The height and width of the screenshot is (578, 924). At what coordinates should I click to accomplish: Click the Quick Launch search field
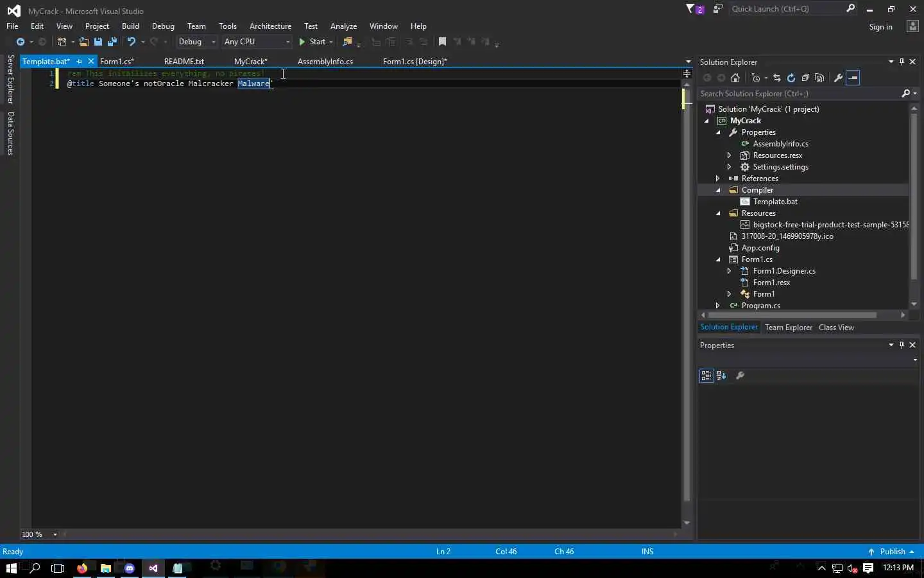[x=787, y=9]
